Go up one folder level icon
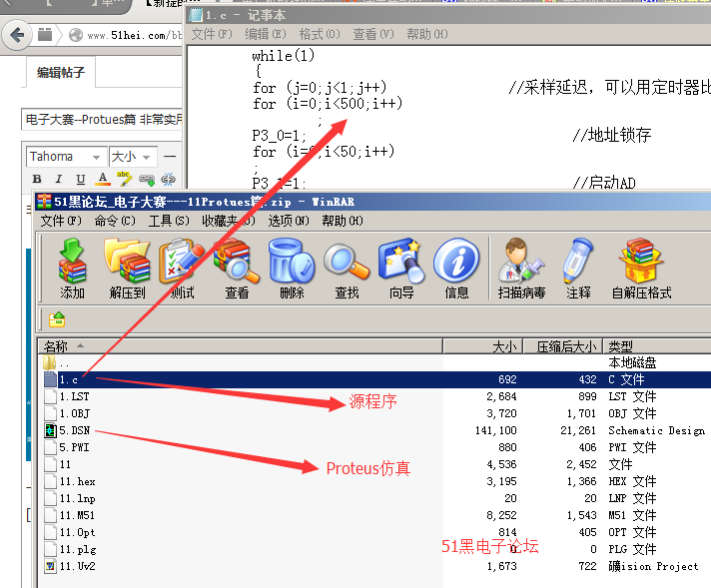The height and width of the screenshot is (588, 711). tap(57, 319)
